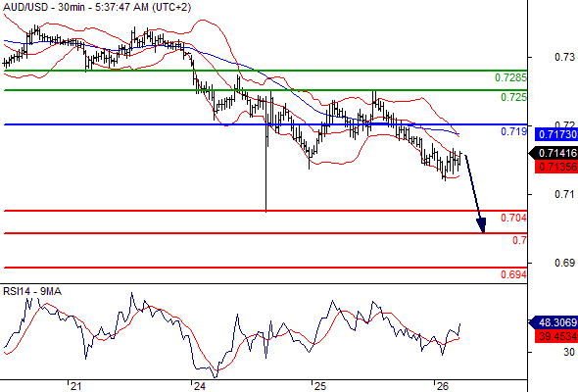Viewport: 578px width, 392px height.
Task: Click the red 0.71356 price tag
Action: click(556, 167)
